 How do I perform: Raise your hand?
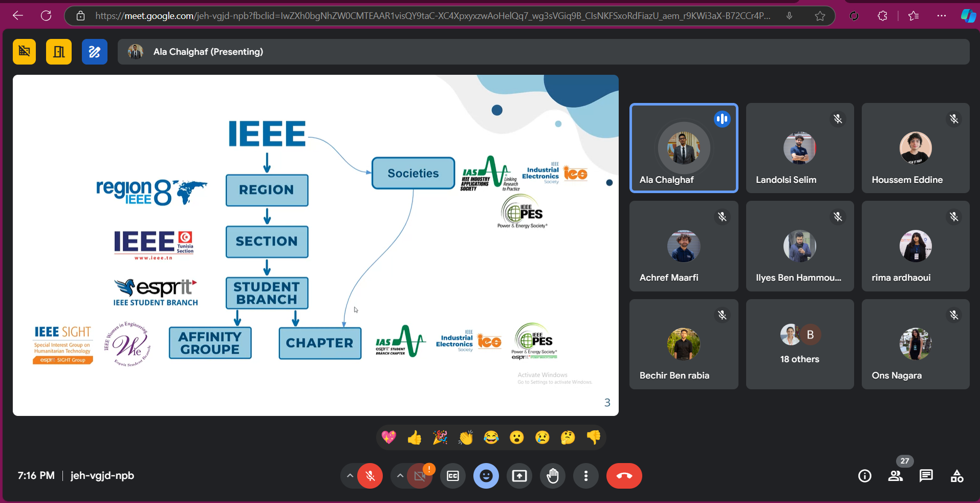click(553, 476)
